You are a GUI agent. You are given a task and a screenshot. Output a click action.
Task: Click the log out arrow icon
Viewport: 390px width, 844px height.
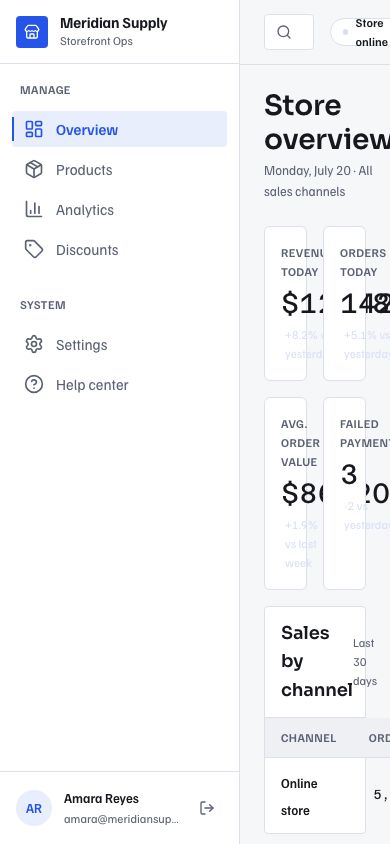coord(207,808)
